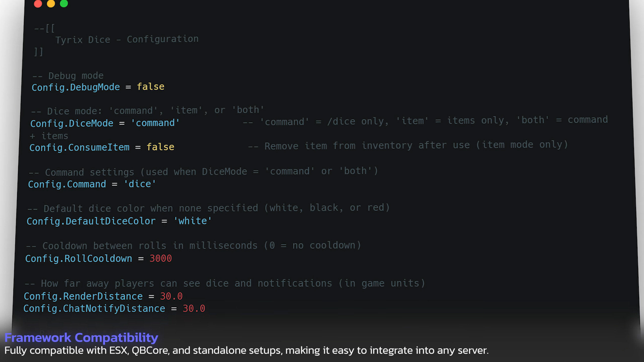The image size is (644, 362).
Task: Place cursor on Config.RollCooldown variable name
Action: pyautogui.click(x=78, y=259)
